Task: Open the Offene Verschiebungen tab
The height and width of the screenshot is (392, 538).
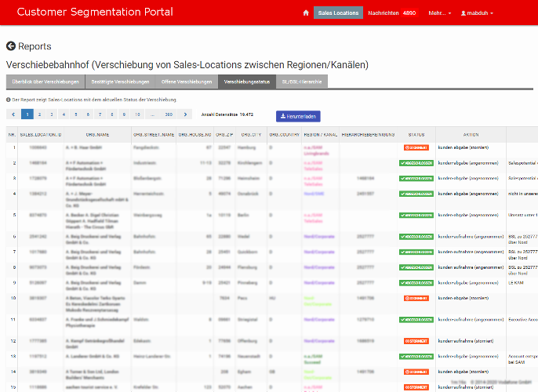Action: click(x=186, y=82)
